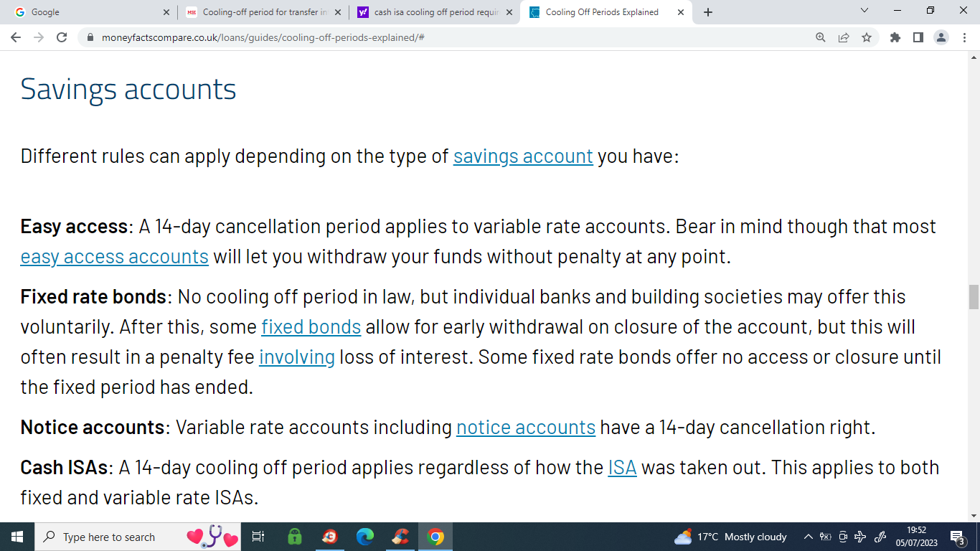Launch Microsoft Edge from the taskbar

[x=364, y=536]
